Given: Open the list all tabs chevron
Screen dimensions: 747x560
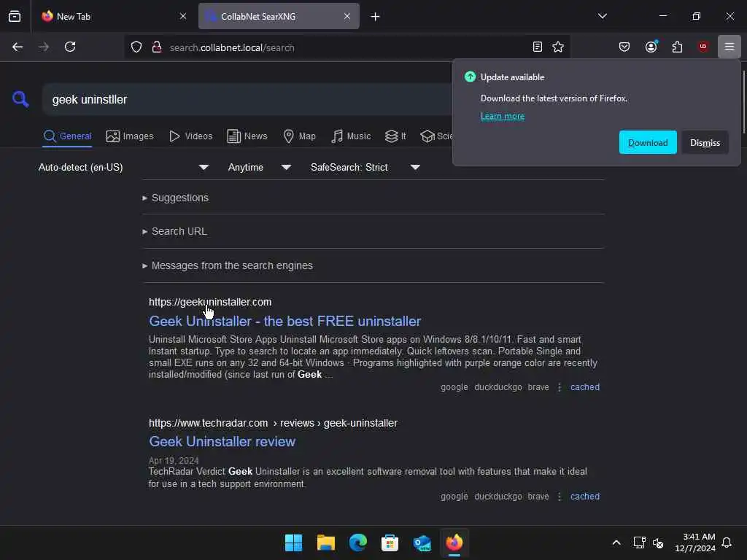Looking at the screenshot, I should point(602,16).
